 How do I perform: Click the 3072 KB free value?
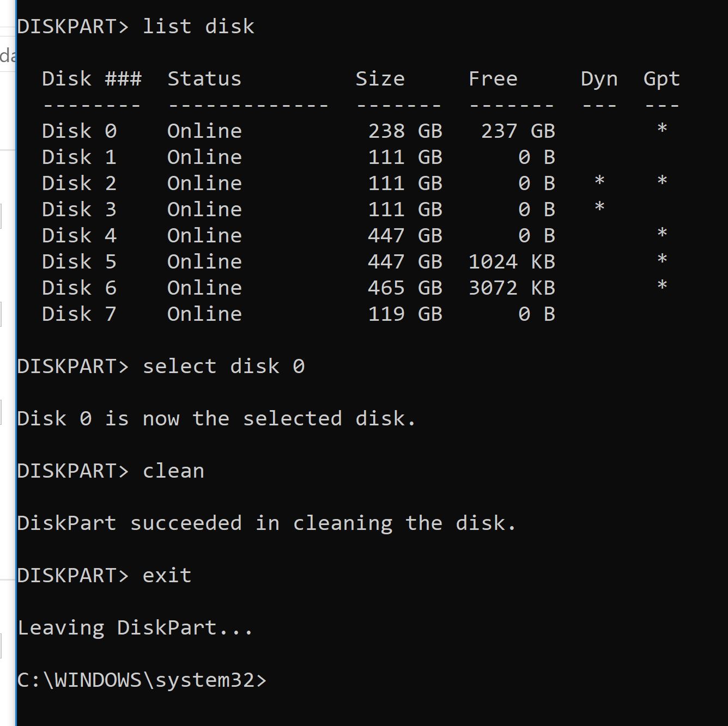click(x=512, y=288)
